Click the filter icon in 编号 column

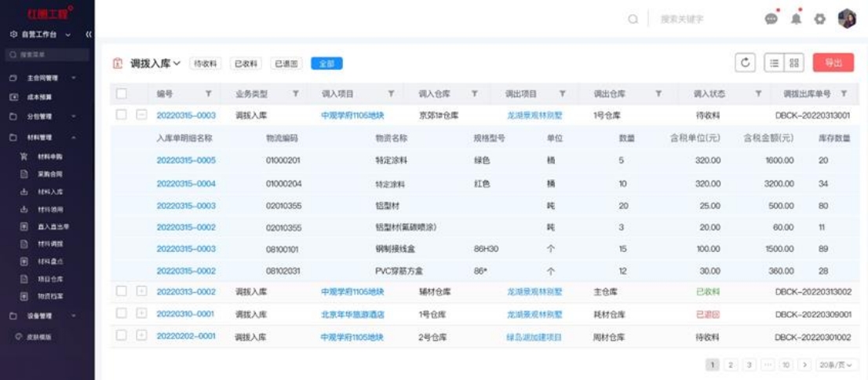[208, 94]
